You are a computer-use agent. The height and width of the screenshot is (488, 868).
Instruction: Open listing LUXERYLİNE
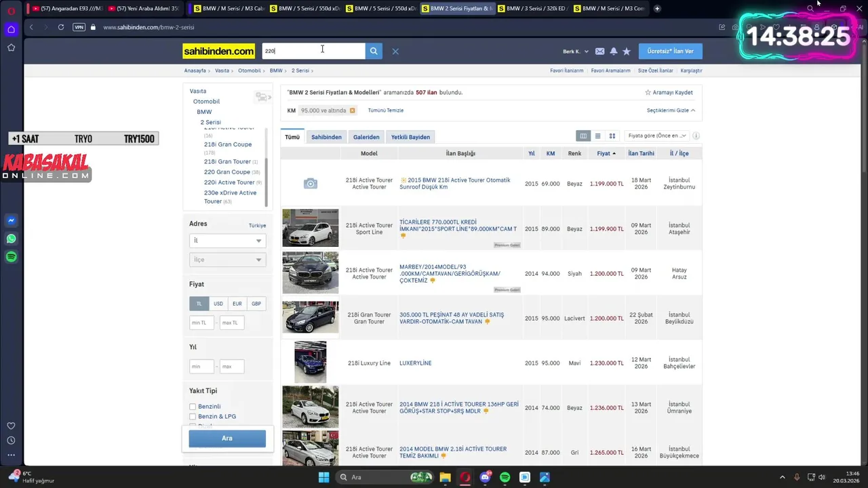click(415, 363)
